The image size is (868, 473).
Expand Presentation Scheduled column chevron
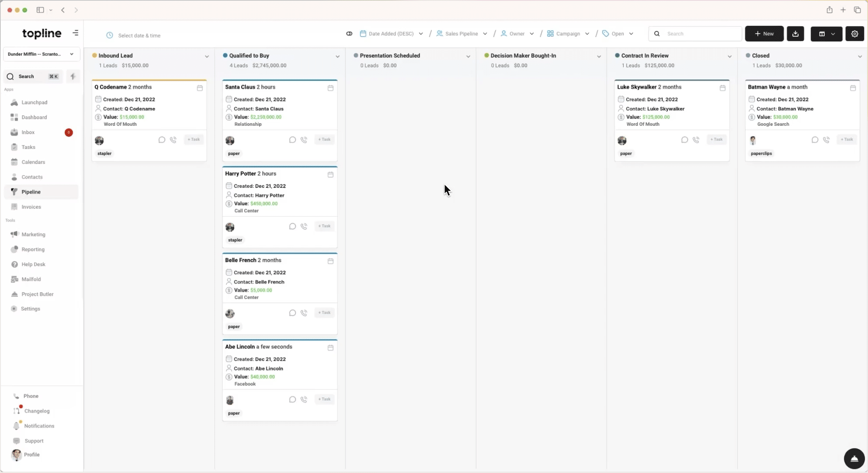[468, 56]
